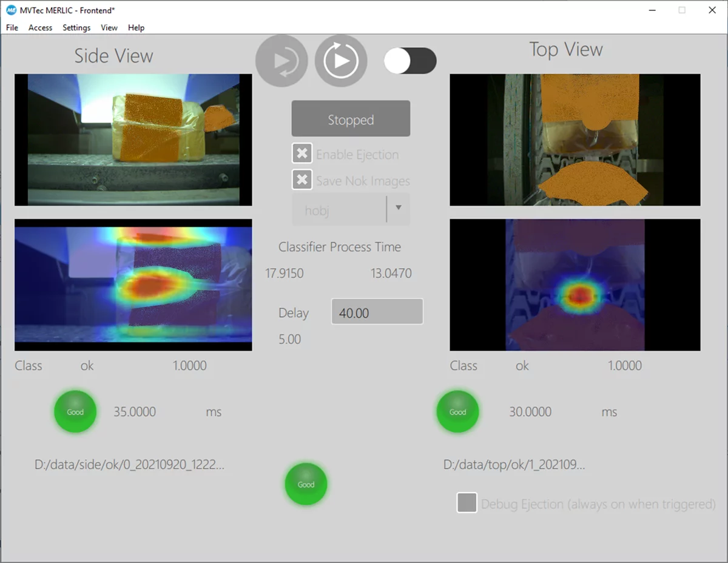728x563 pixels.
Task: Click the Top View camera image
Action: (x=575, y=140)
